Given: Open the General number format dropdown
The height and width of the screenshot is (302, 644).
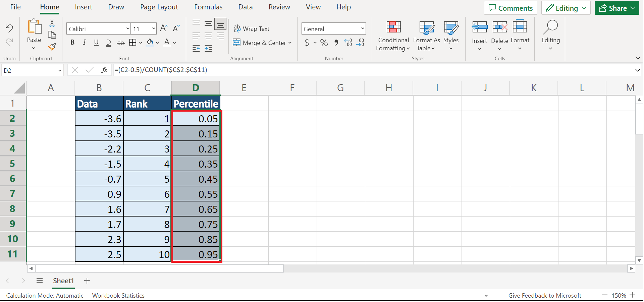Looking at the screenshot, I should [x=362, y=28].
